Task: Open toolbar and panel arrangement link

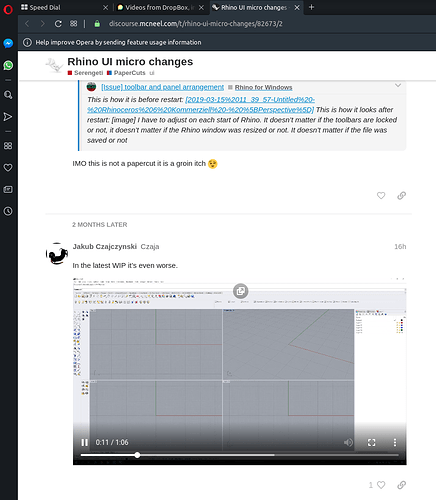Action: click(x=162, y=87)
